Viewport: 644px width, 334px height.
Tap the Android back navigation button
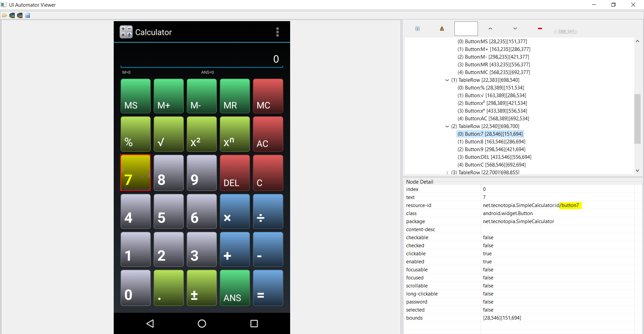pos(150,323)
